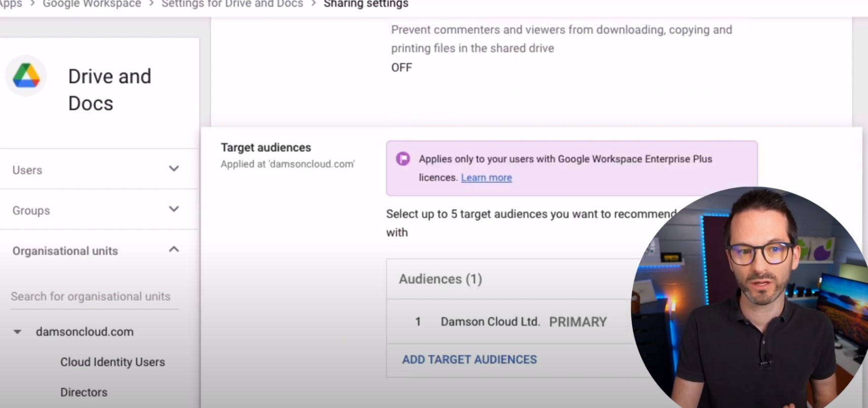Screen dimensions: 868x408
Task: Click the OFF status text
Action: 401,67
